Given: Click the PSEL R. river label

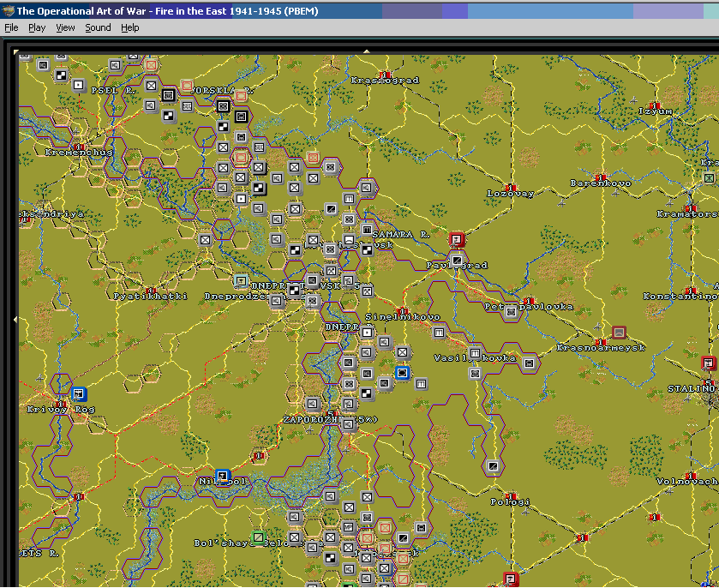Looking at the screenshot, I should [x=113, y=90].
